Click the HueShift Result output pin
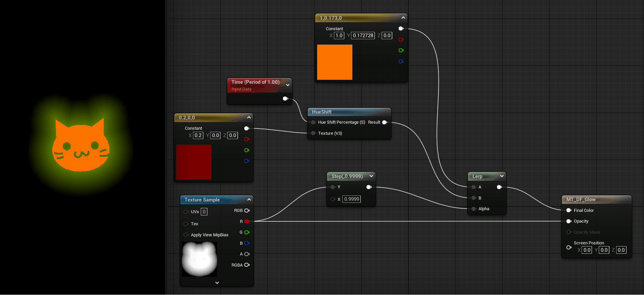 (385, 122)
